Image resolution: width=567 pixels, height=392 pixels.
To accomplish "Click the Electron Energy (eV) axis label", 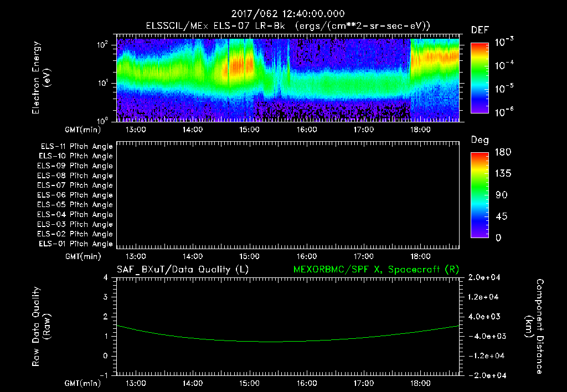I will tap(41, 78).
